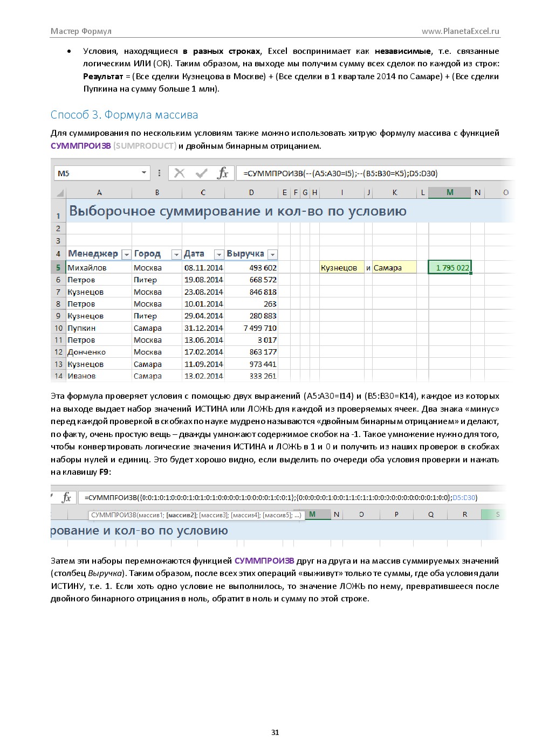Select column R header in second screenshot
The height and width of the screenshot is (756, 535).
pyautogui.click(x=465, y=515)
